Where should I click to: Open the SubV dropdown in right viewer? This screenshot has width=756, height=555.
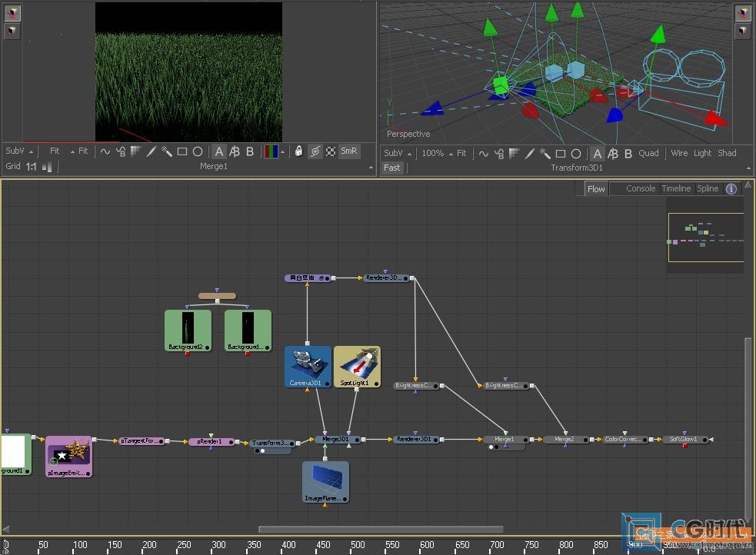coord(398,153)
